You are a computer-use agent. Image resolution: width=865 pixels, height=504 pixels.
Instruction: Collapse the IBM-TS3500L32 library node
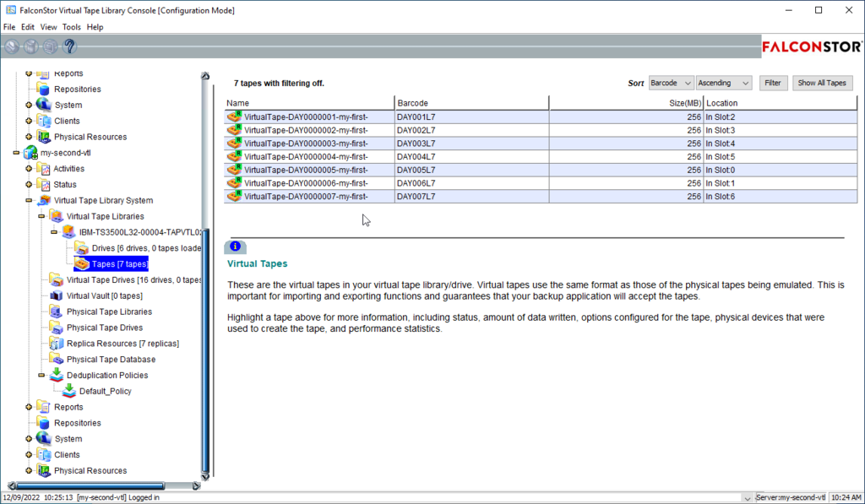point(54,232)
